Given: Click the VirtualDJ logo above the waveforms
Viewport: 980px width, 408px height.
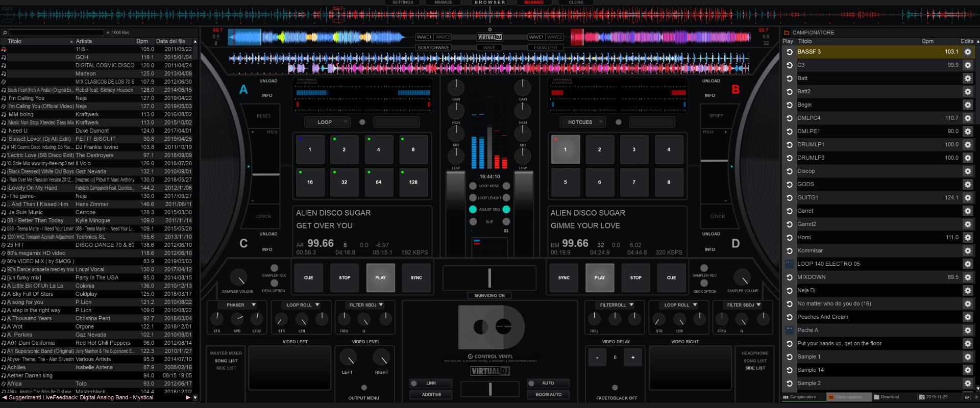Looking at the screenshot, I should 489,37.
